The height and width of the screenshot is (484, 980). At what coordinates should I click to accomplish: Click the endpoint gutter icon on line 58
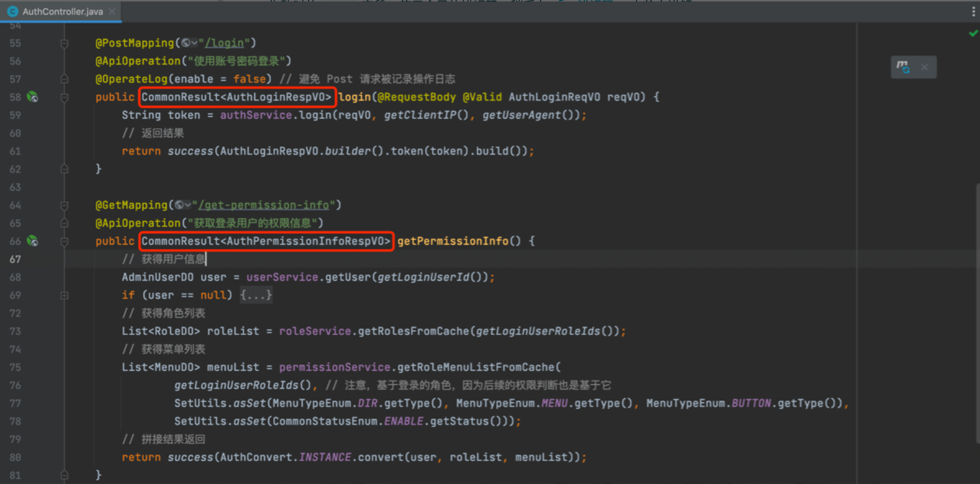(x=33, y=97)
